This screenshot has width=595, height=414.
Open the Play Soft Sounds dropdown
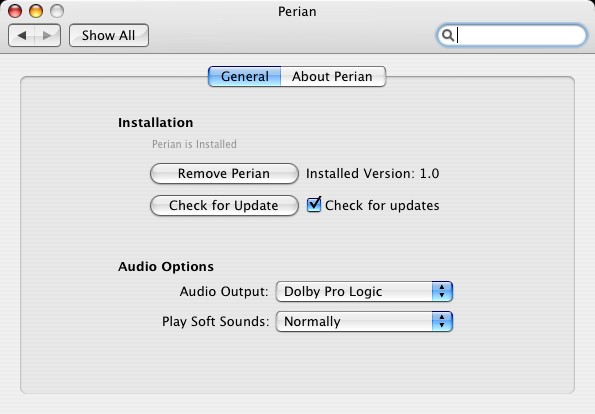[364, 321]
